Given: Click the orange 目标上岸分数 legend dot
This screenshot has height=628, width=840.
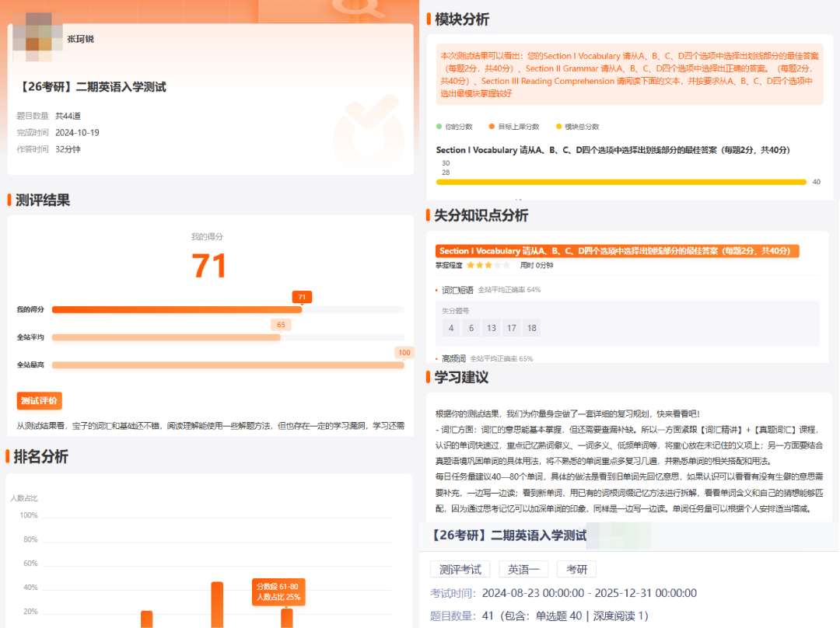Looking at the screenshot, I should (x=492, y=127).
